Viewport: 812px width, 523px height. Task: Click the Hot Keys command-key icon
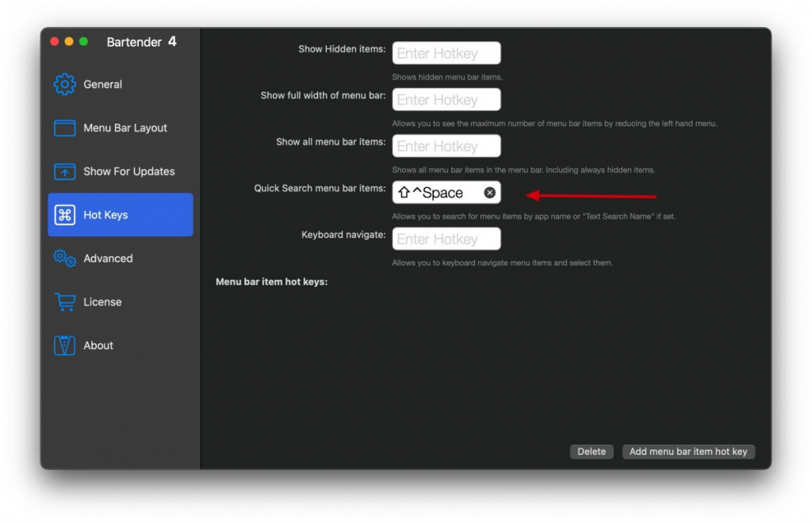point(65,215)
